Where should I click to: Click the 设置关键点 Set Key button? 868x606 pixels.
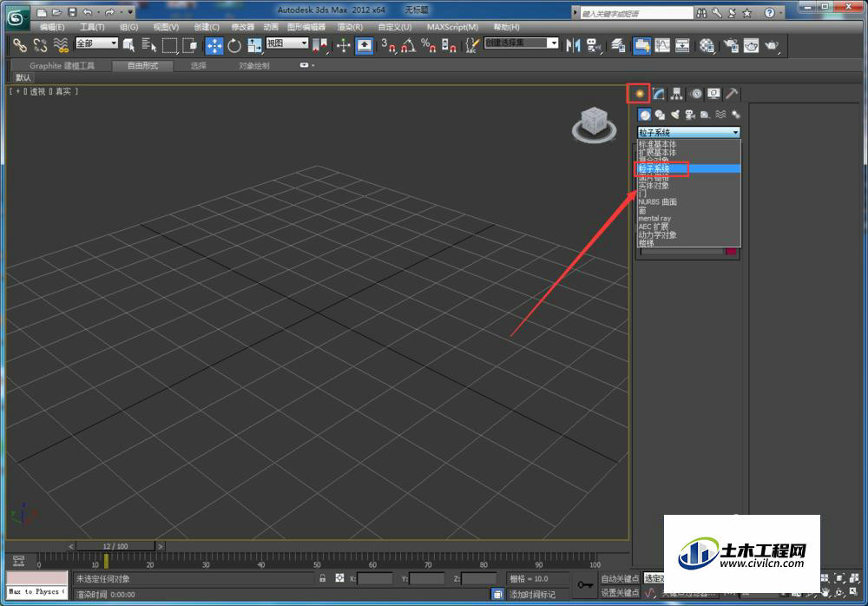620,593
